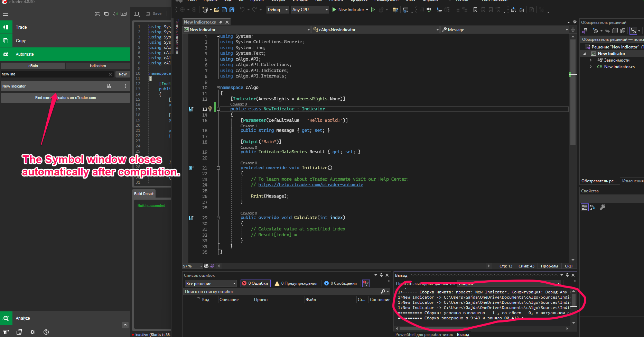Open the Any CPU platform dropdown
This screenshot has width=644, height=337.
[310, 10]
